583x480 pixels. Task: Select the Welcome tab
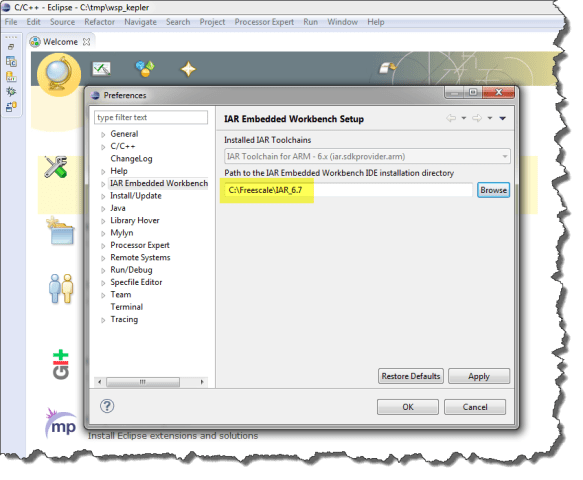[59, 42]
